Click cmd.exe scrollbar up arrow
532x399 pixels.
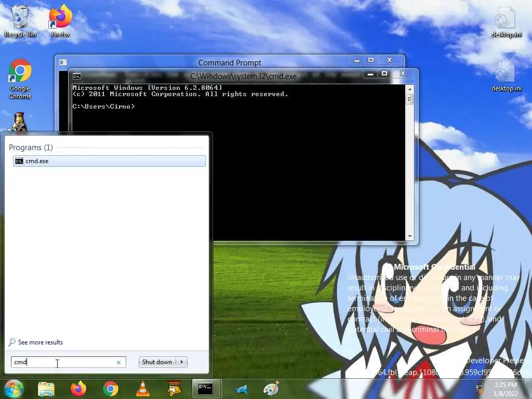tap(409, 89)
